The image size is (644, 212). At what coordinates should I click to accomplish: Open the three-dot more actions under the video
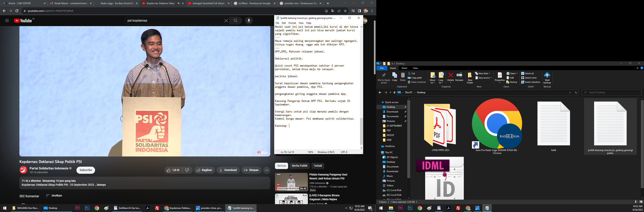(x=267, y=170)
